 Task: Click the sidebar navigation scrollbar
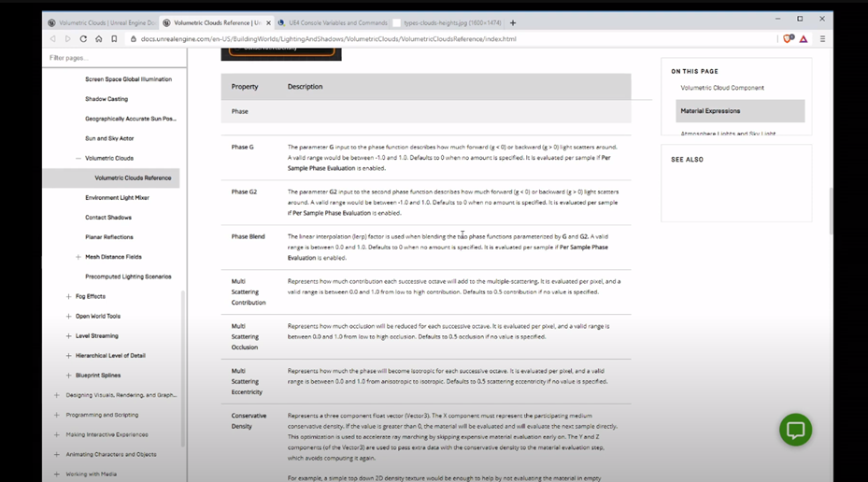tap(183, 368)
